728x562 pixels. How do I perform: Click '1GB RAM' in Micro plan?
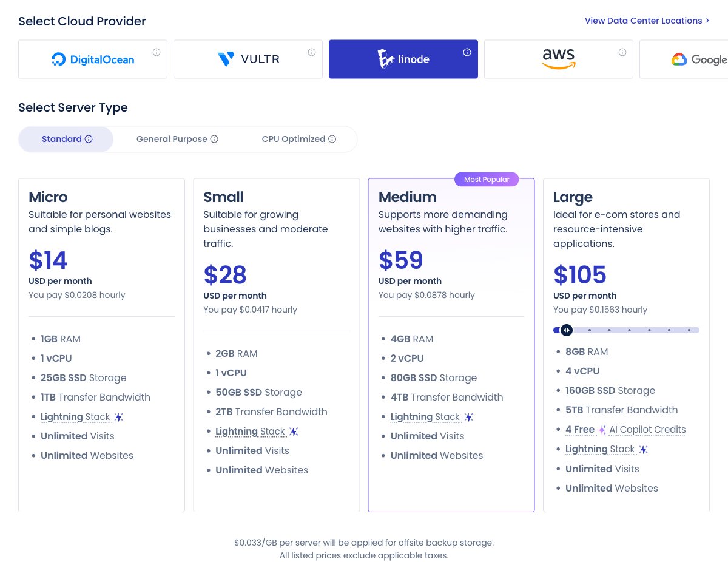pos(61,339)
